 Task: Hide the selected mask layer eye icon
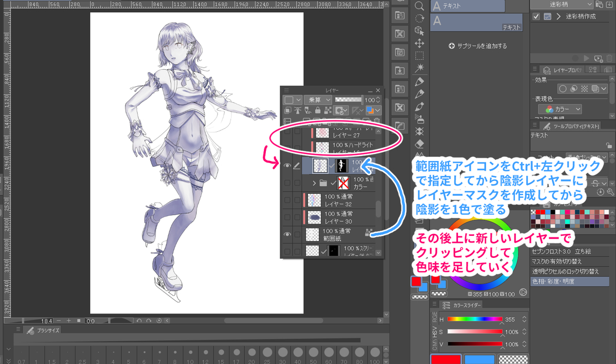point(287,165)
